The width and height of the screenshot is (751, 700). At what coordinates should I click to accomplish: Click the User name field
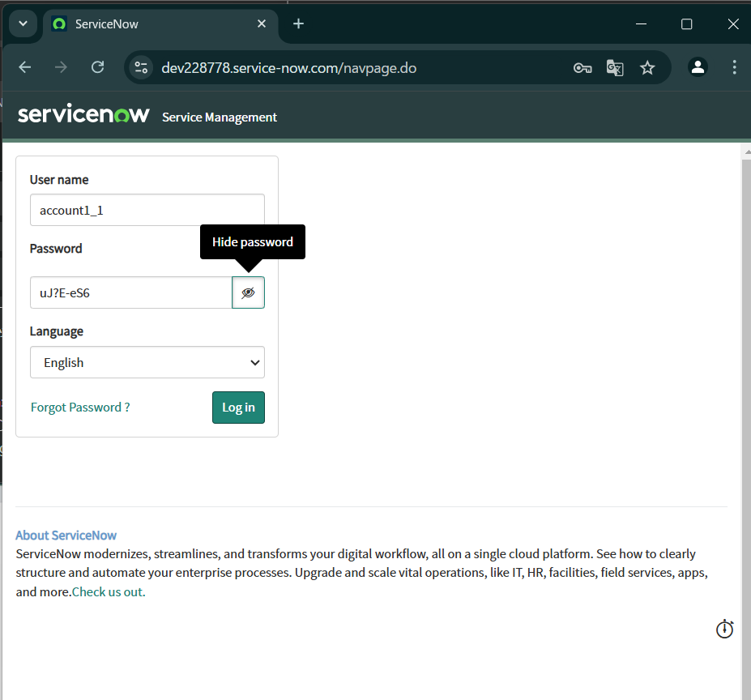[x=147, y=210]
